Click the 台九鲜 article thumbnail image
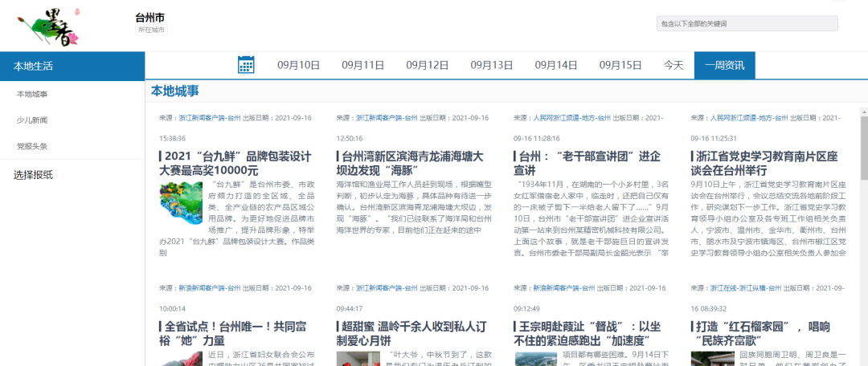The width and height of the screenshot is (868, 366). (181, 203)
